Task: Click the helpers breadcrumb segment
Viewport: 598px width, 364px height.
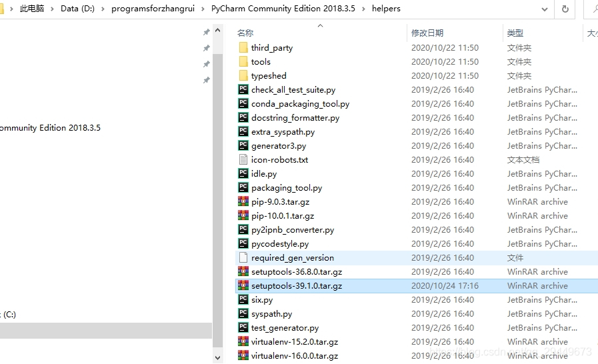Action: point(387,9)
